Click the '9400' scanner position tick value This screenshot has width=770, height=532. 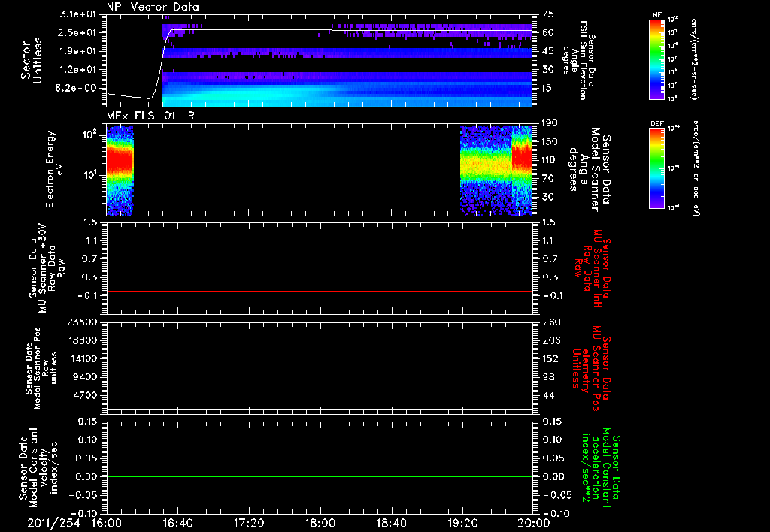84,377
